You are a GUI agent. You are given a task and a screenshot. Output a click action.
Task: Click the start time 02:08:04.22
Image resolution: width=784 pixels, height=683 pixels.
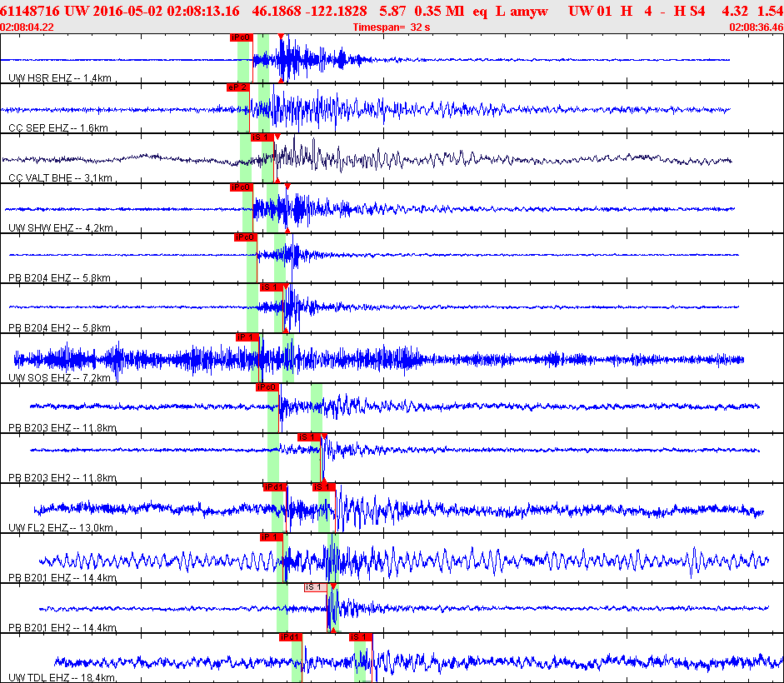tap(27, 27)
